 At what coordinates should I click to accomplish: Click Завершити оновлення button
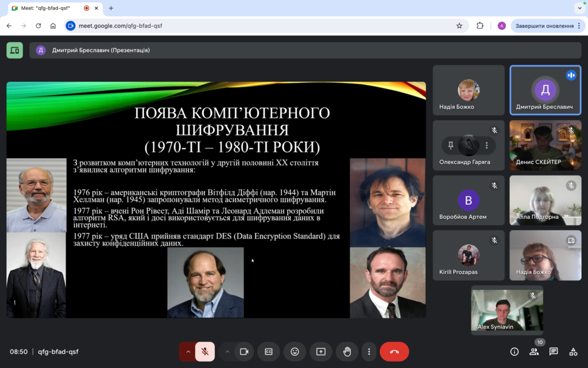544,25
